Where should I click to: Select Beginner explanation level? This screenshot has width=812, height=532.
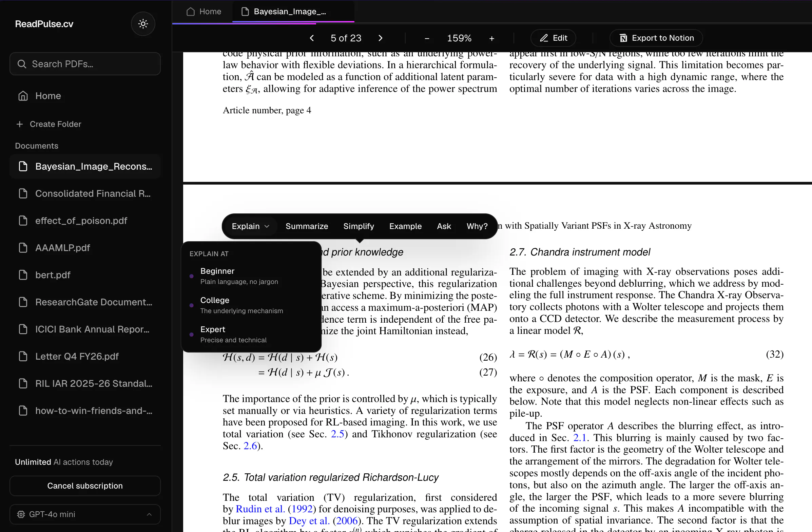coord(251,276)
